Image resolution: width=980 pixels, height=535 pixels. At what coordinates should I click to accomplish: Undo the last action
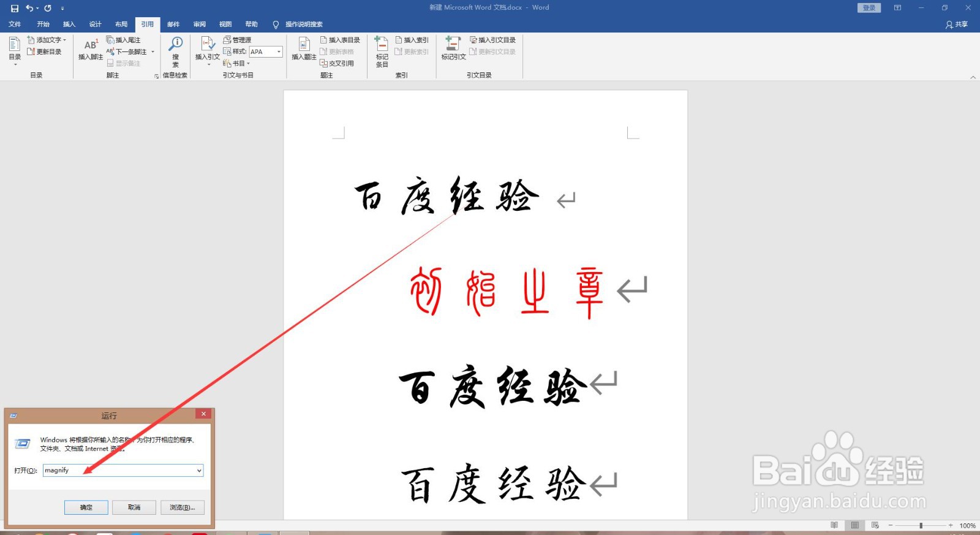click(29, 8)
